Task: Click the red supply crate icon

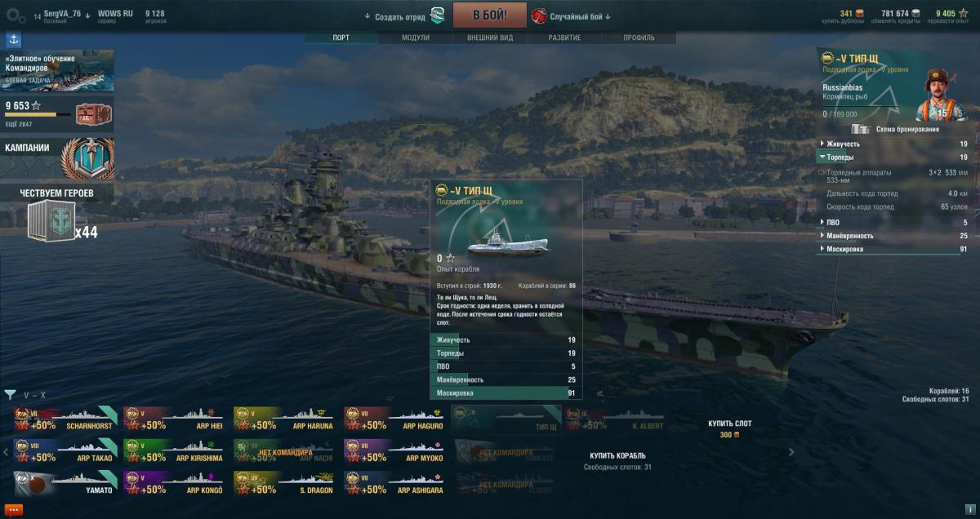Action: (x=91, y=113)
